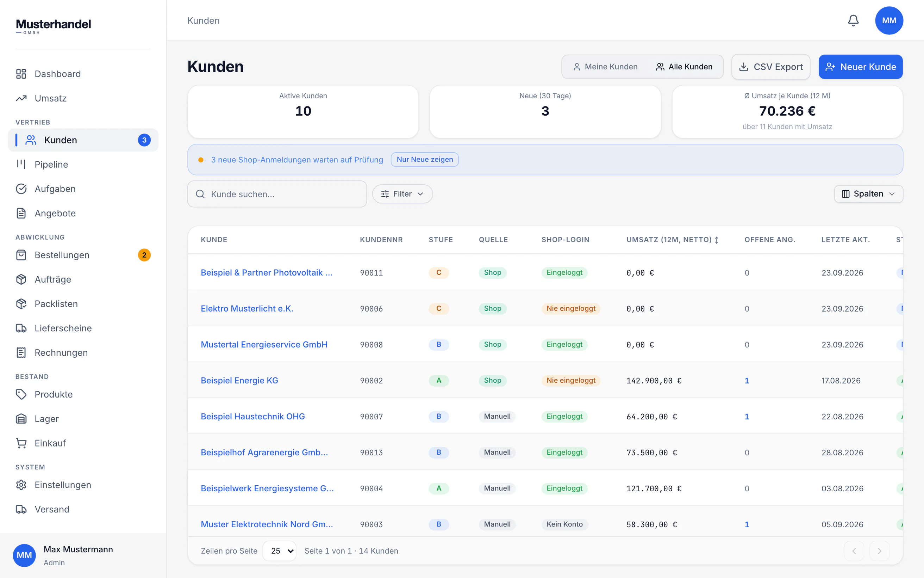This screenshot has width=924, height=578.
Task: Click the Produkte tag icon
Action: 21,394
